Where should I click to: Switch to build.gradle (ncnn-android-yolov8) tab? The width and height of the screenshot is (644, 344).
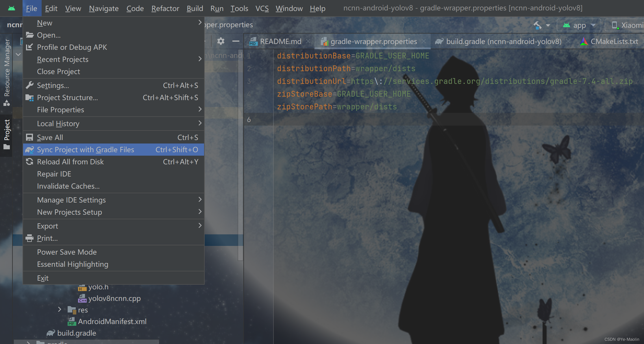(504, 41)
